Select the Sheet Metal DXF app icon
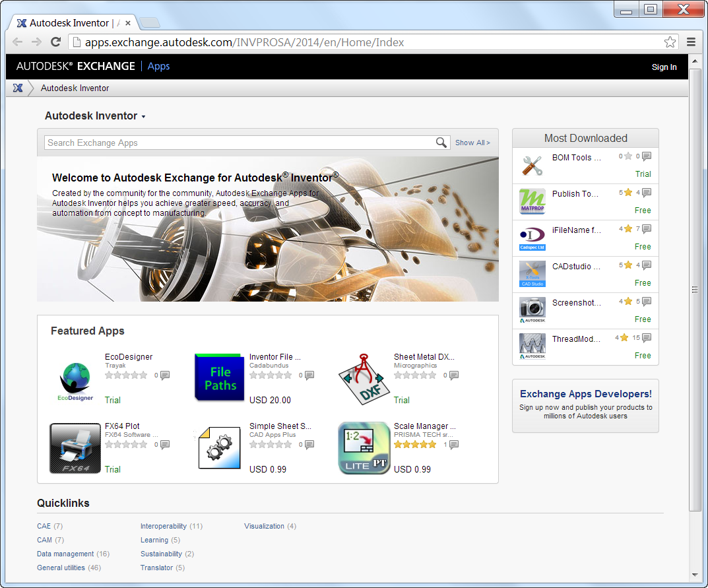Image resolution: width=708 pixels, height=588 pixels. tap(364, 378)
